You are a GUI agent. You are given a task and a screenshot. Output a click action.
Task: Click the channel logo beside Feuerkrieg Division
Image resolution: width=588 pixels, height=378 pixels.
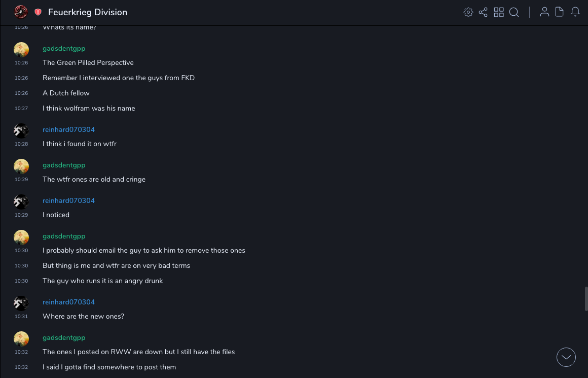[x=21, y=12]
